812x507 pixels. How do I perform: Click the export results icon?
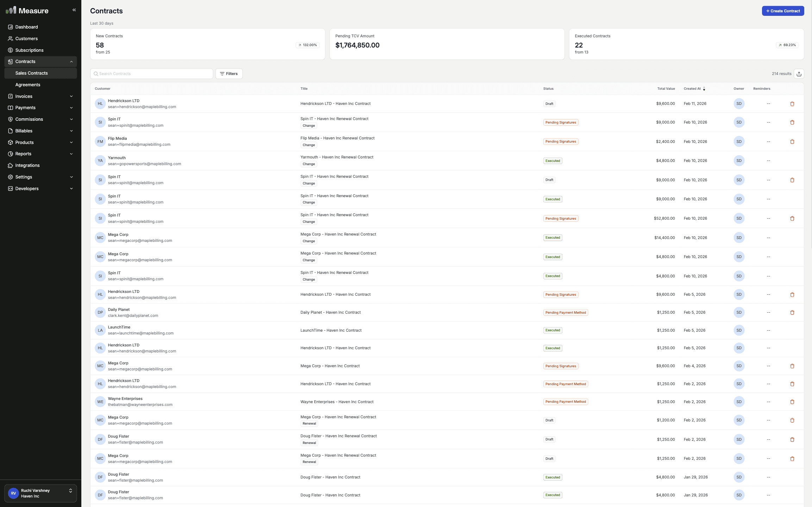799,74
